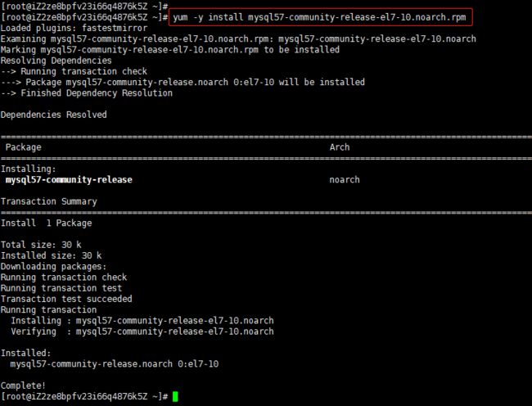Click '--> Finished Dependency Resolution' line
Viewport: 532px width, 406px height.
pyautogui.click(x=87, y=93)
